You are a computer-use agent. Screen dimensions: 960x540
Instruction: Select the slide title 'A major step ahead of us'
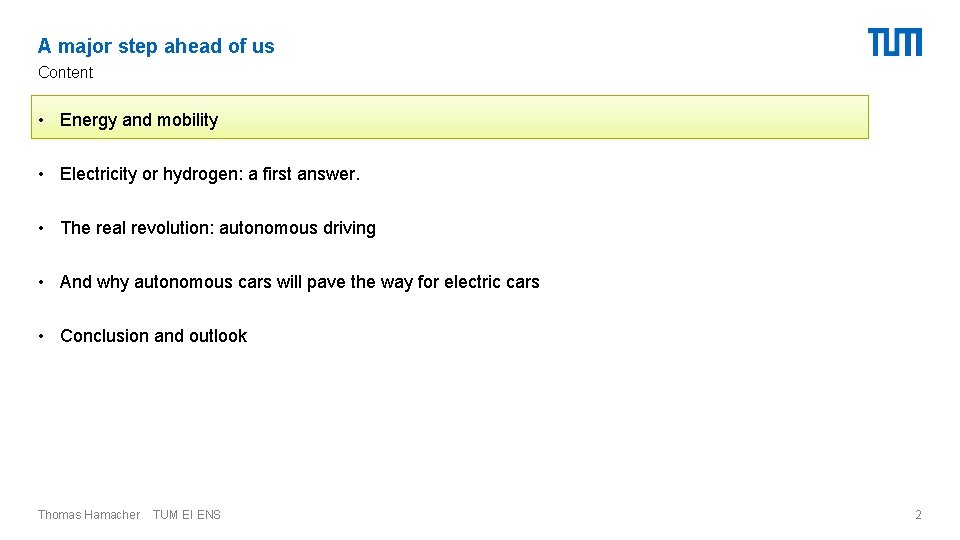pyautogui.click(x=156, y=47)
